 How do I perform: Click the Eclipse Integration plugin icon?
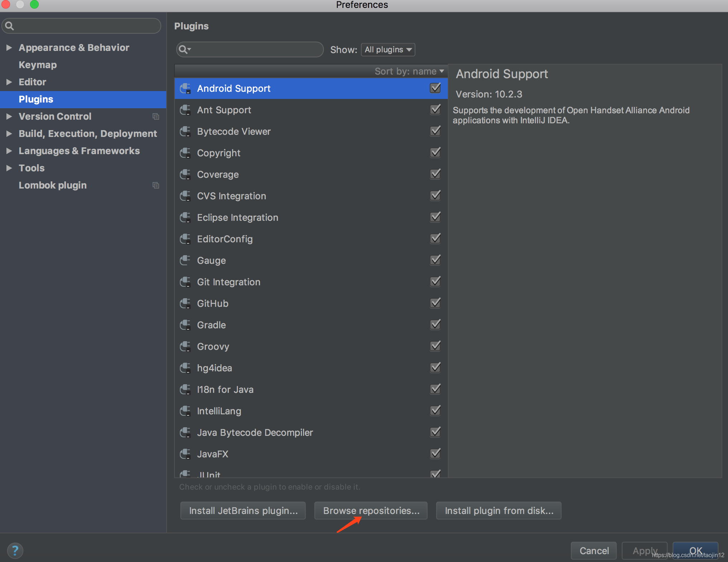pos(186,217)
